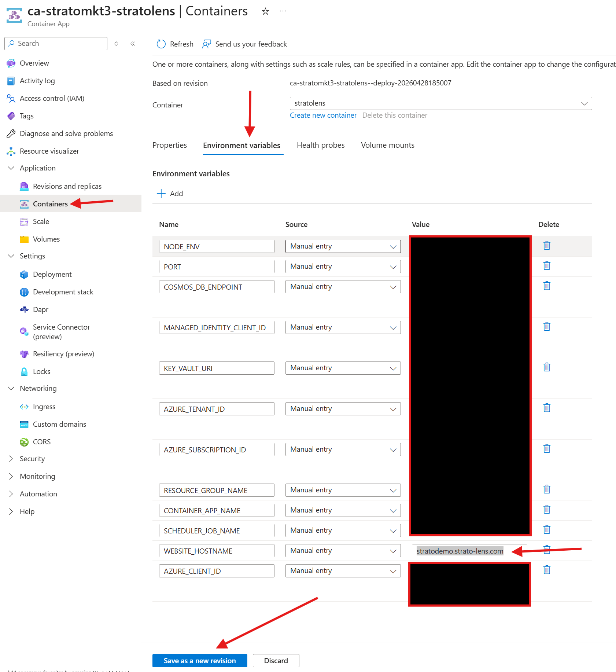This screenshot has width=616, height=672.
Task: Delete the AZURE_TENANT_ID variable via trash icon
Action: [x=547, y=408]
